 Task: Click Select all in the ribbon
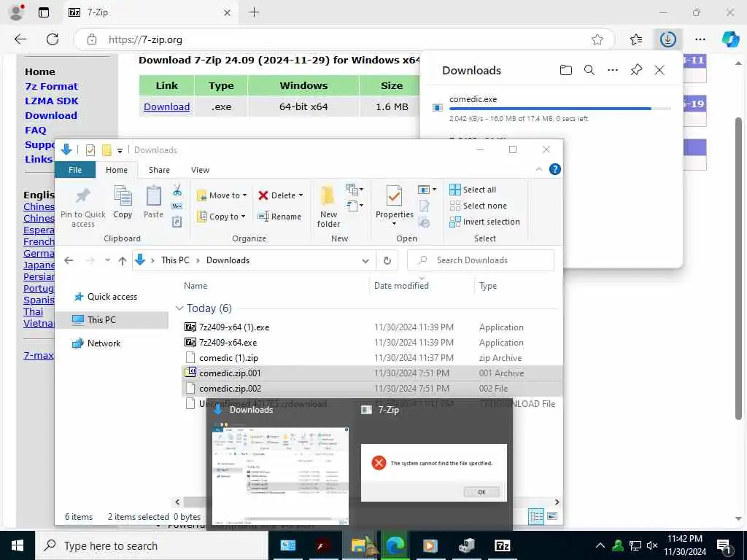[x=473, y=190]
